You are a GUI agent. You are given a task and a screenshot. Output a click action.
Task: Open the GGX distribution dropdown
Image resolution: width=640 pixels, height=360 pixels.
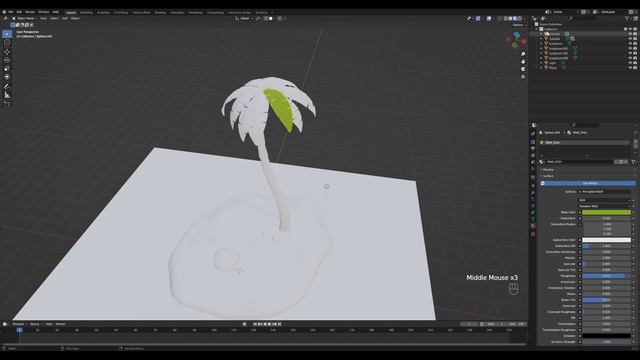point(604,200)
